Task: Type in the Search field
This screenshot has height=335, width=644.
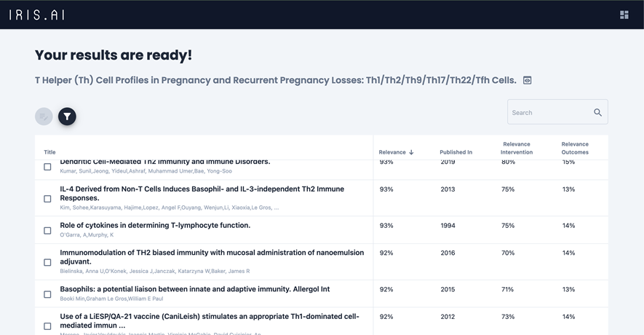Action: point(549,112)
